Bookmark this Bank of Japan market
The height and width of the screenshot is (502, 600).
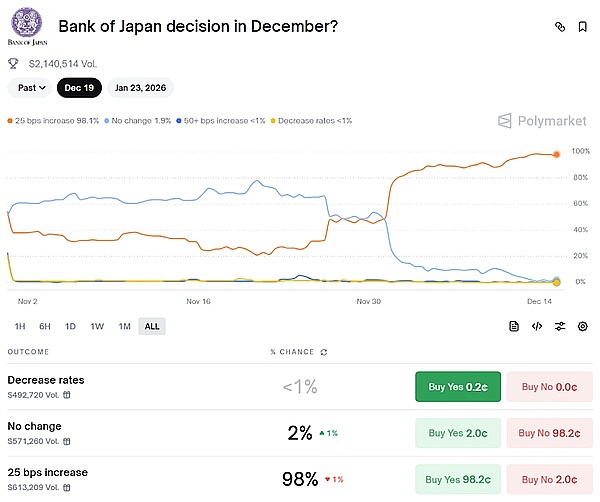582,26
